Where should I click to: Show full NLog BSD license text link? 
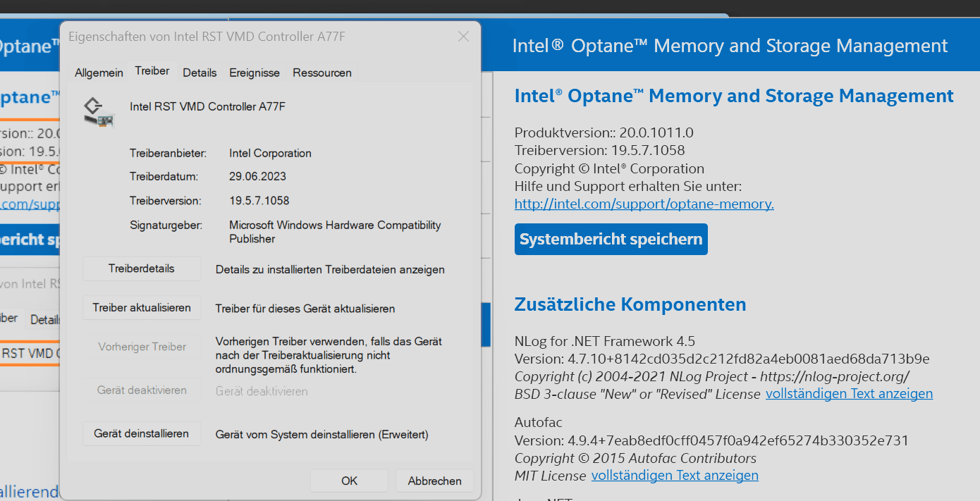(849, 394)
